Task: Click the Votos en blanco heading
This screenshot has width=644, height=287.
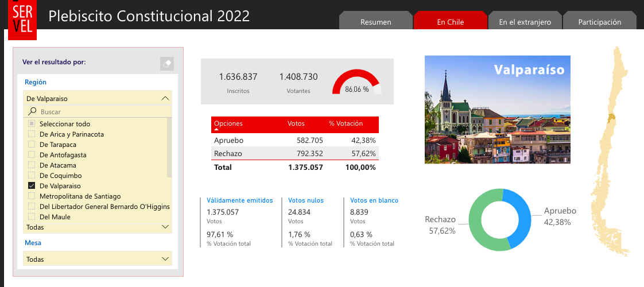Action: pyautogui.click(x=374, y=200)
